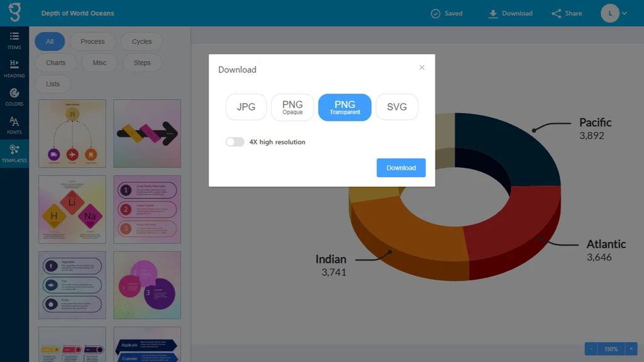
Task: Select JPG download format
Action: coord(246,107)
